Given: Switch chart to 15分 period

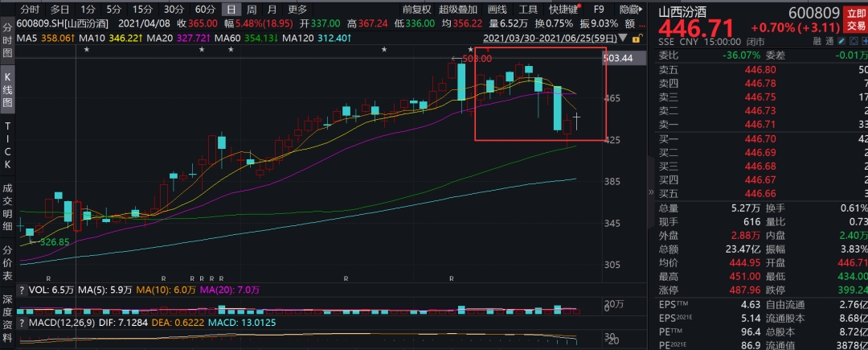Looking at the screenshot, I should pyautogui.click(x=142, y=9).
